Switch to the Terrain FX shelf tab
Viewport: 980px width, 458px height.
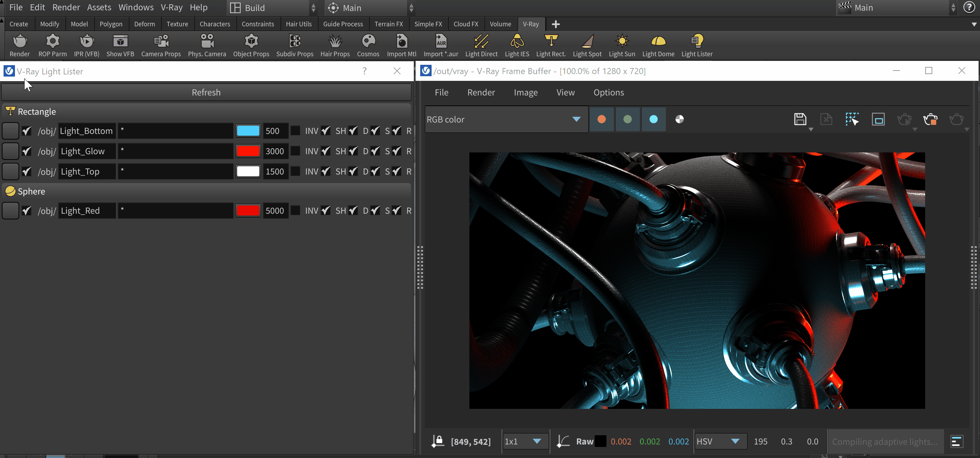389,24
